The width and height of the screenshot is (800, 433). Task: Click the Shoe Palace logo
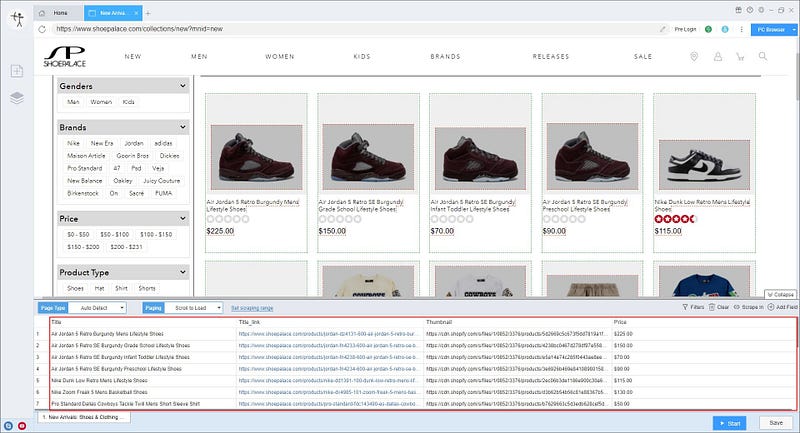[x=65, y=57]
